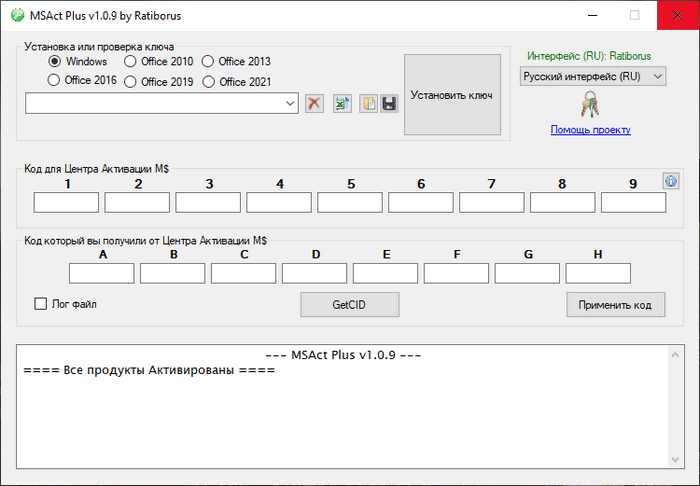Click the confirmation code field C
Viewport: 700px width, 486px height.
tap(244, 274)
